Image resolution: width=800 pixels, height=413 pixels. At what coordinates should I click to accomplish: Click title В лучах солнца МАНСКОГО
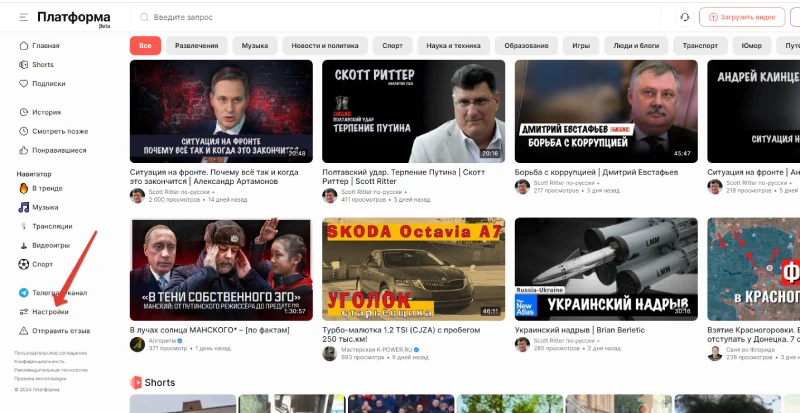(210, 330)
